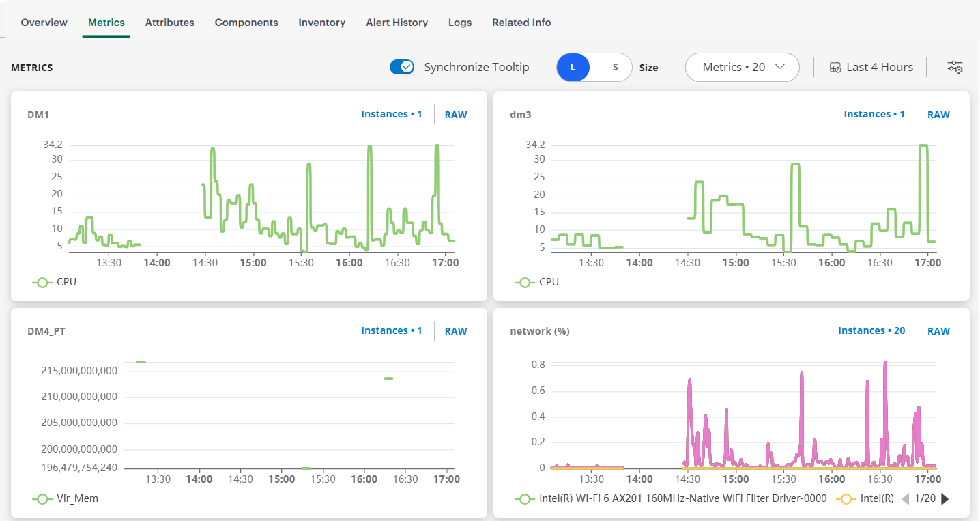Viewport: 980px width, 521px height.
Task: Switch to the Attributes tab
Action: point(170,23)
